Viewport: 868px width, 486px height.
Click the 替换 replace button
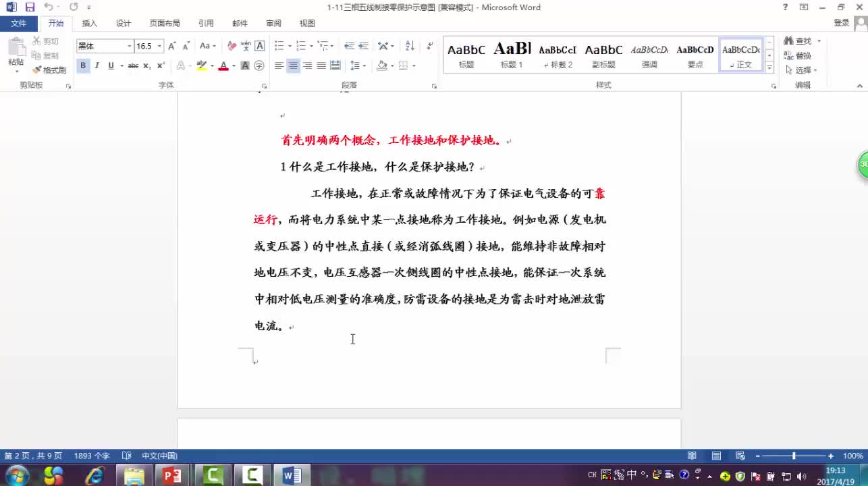tap(798, 56)
